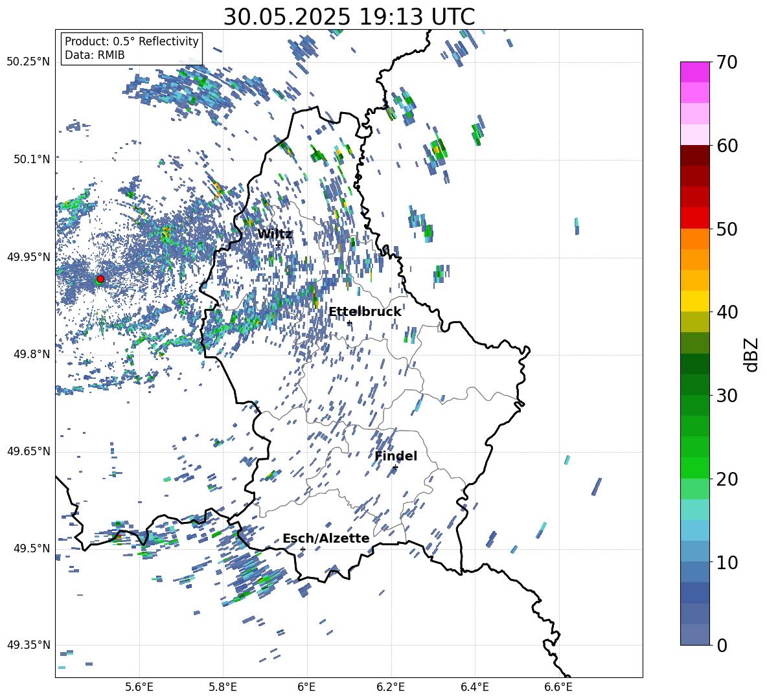Click the longitude label 5.6°E

(x=139, y=687)
